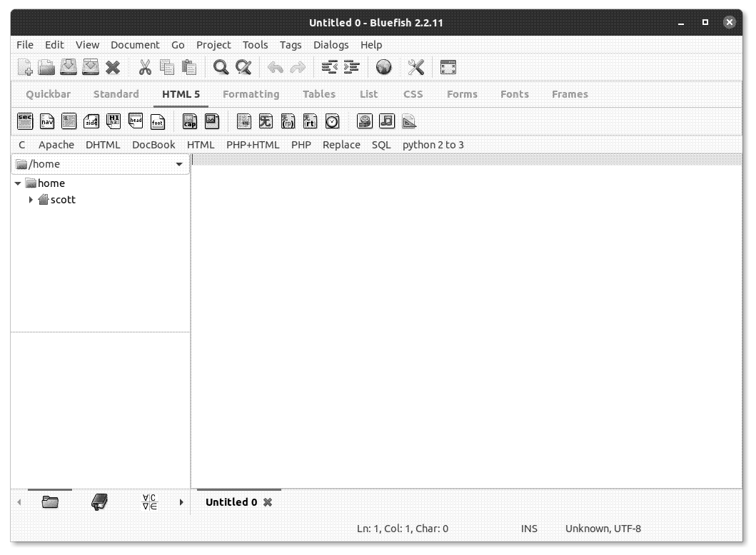Create a new file with the toolbar icon
The width and height of the screenshot is (756, 555).
[24, 68]
